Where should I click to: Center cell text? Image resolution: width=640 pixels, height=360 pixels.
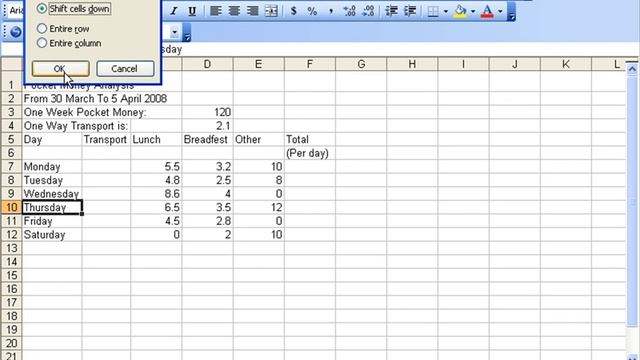[234, 11]
